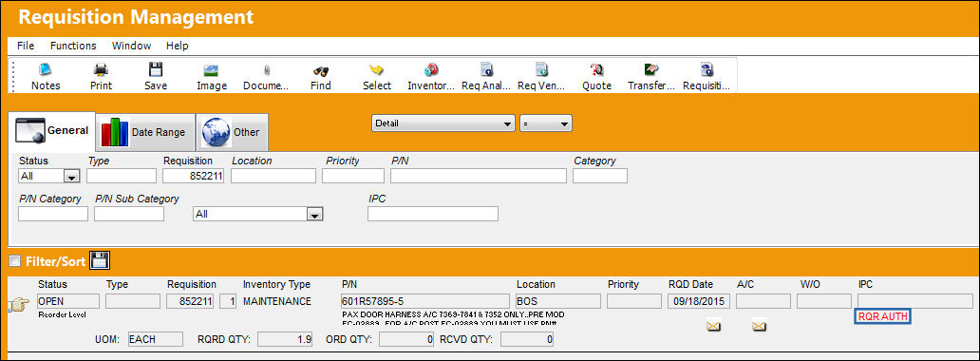Select part number 601R57895-5 cell
This screenshot has width=980, height=361.
[x=425, y=301]
